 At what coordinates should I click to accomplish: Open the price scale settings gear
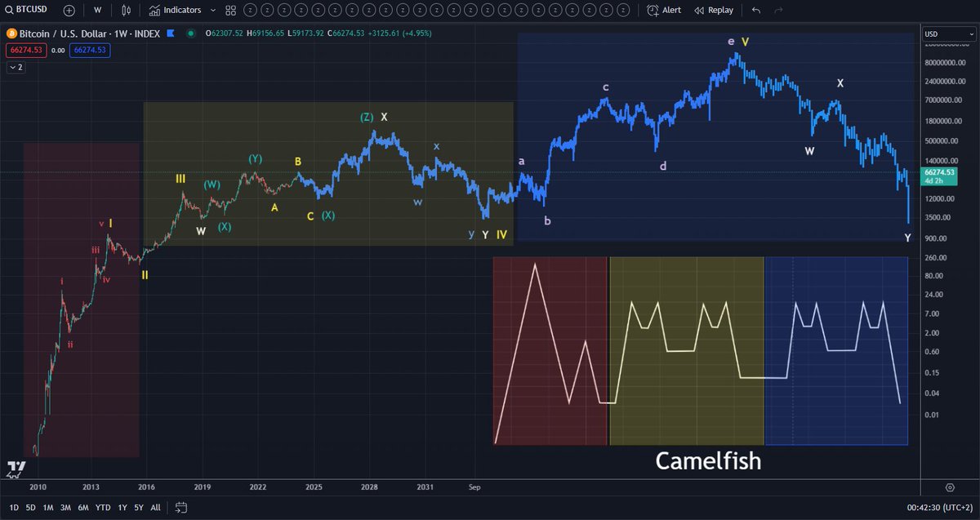click(949, 487)
